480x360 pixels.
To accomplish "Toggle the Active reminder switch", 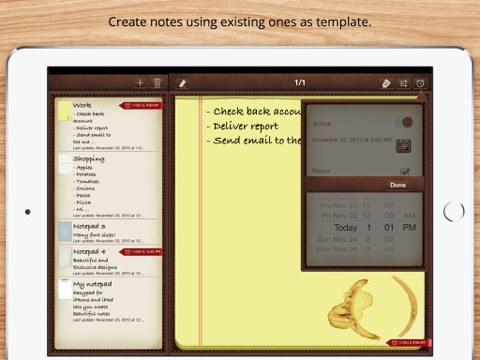I will (x=404, y=122).
